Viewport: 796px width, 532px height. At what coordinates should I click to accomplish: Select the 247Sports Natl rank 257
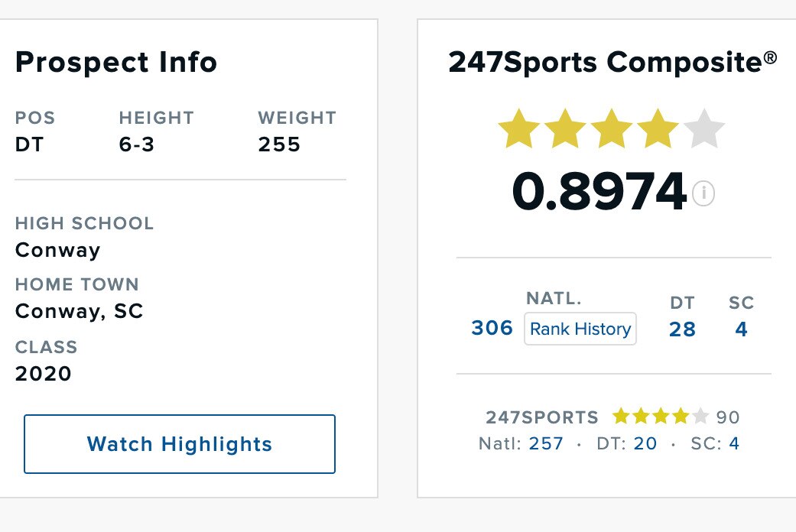(546, 443)
